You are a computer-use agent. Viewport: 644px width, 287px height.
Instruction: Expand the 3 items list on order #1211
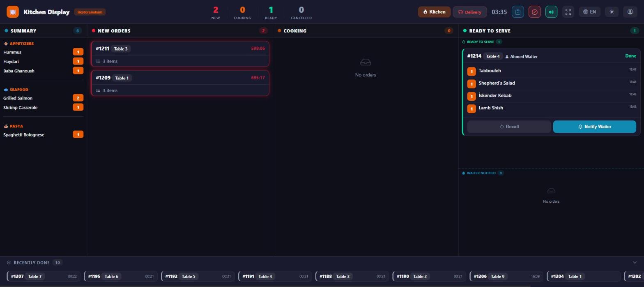pos(180,61)
